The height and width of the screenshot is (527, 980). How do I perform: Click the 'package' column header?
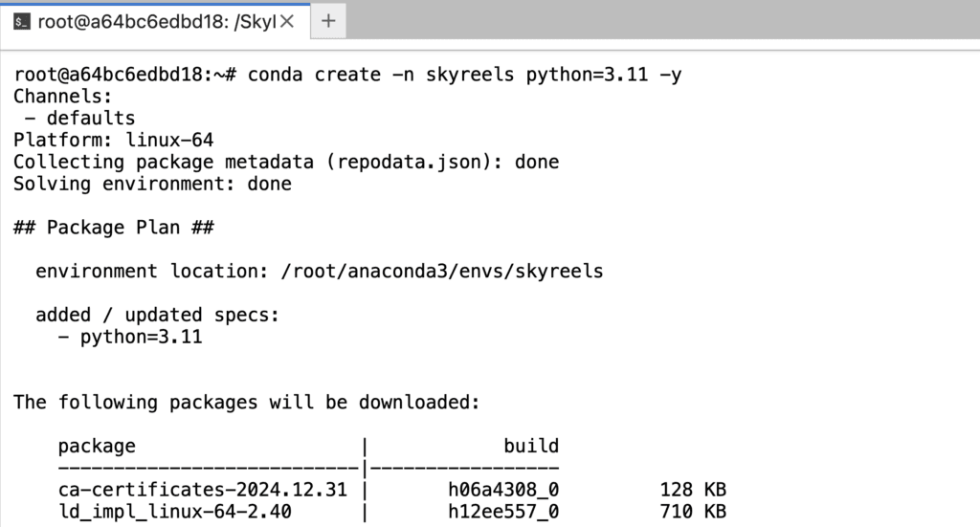tap(97, 446)
